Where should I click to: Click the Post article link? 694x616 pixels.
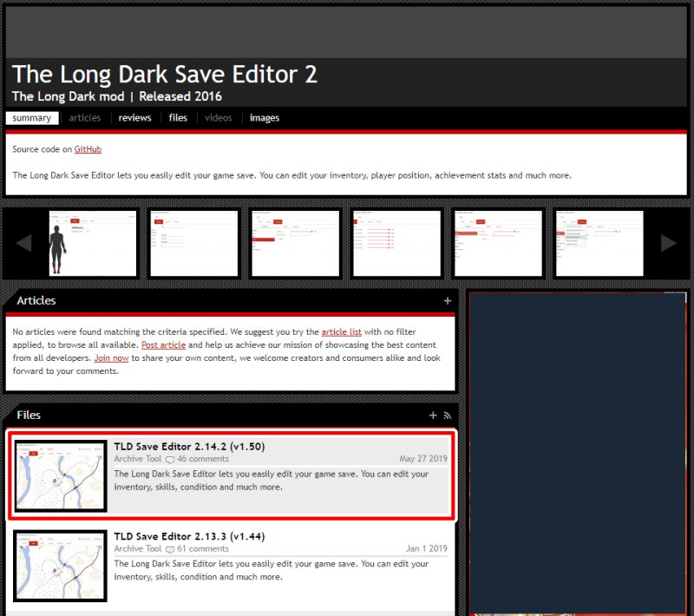pyautogui.click(x=163, y=344)
